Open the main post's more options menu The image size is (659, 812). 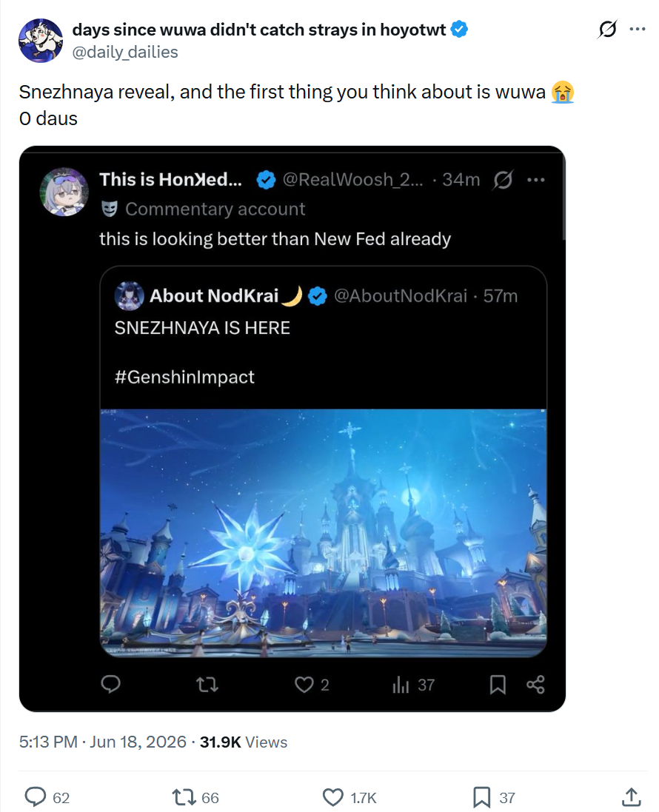coord(638,30)
